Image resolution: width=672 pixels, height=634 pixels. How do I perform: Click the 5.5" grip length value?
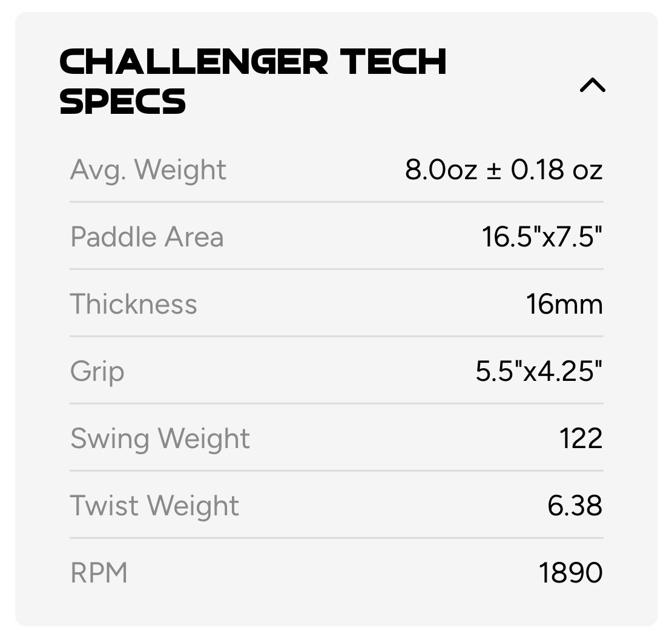coord(495,372)
